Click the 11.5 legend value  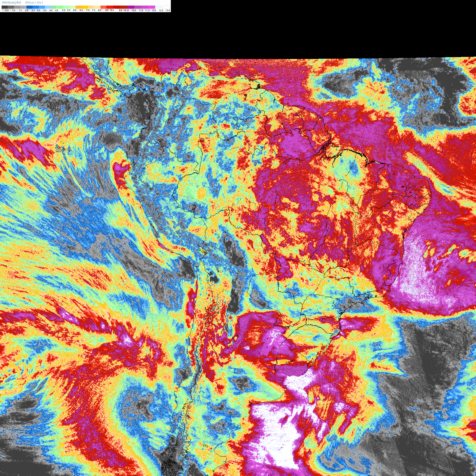[147, 10]
